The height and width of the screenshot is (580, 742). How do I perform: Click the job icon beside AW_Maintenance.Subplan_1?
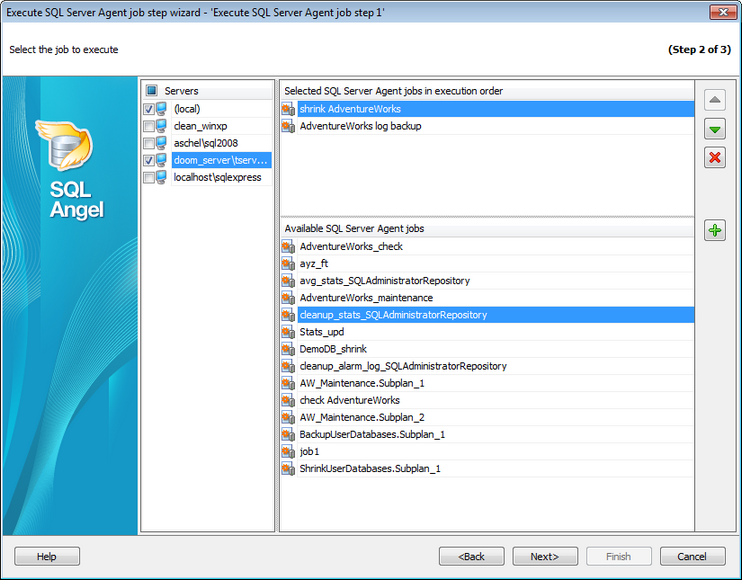tap(288, 383)
